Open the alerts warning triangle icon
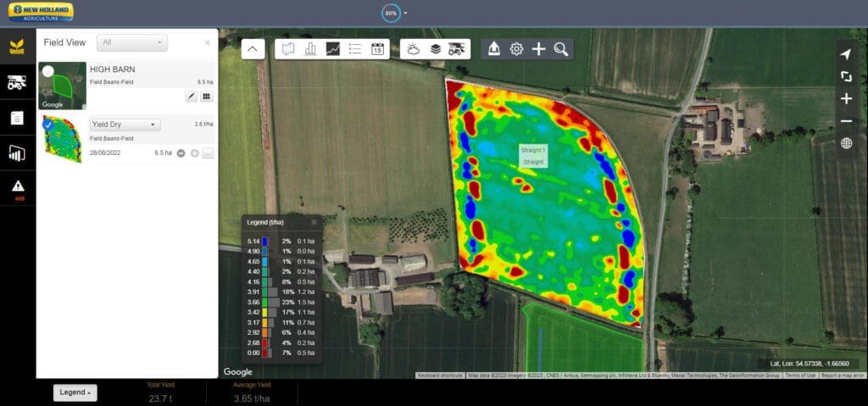Image resolution: width=868 pixels, height=406 pixels. point(18,186)
